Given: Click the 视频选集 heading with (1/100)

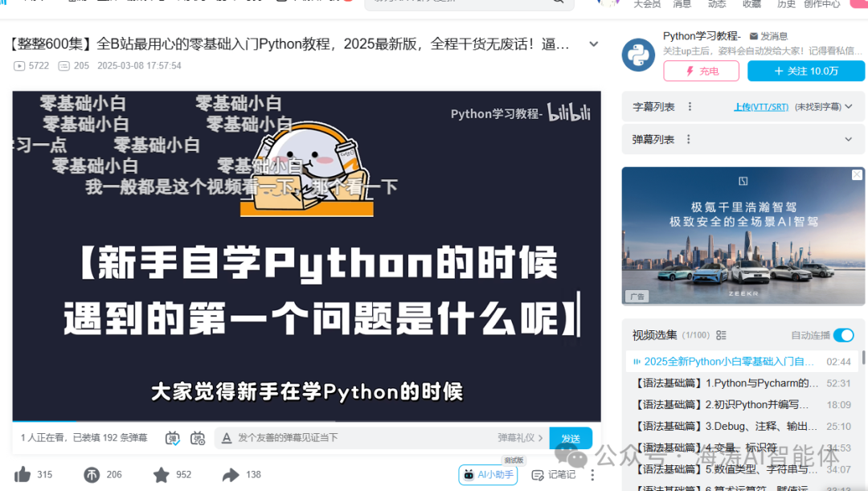Looking at the screenshot, I should point(671,335).
